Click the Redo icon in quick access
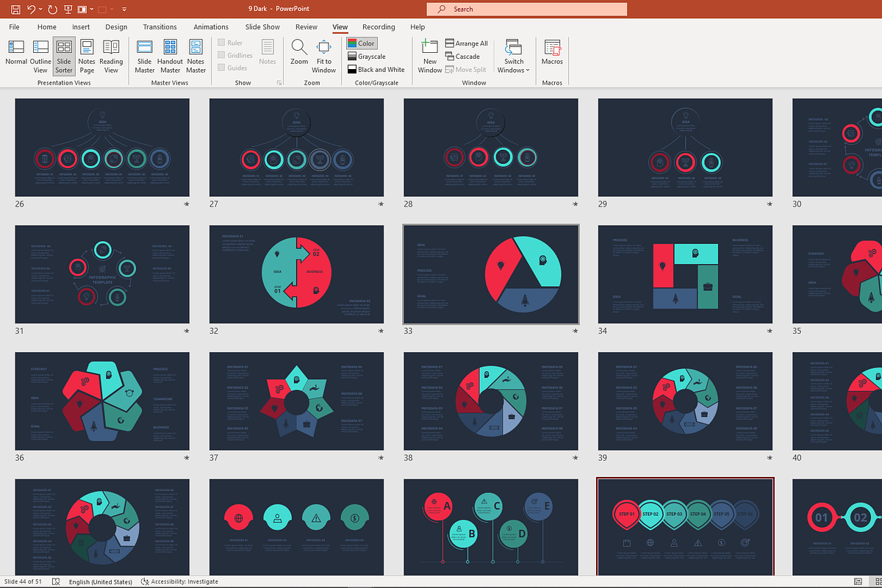The width and height of the screenshot is (882, 588). [52, 10]
